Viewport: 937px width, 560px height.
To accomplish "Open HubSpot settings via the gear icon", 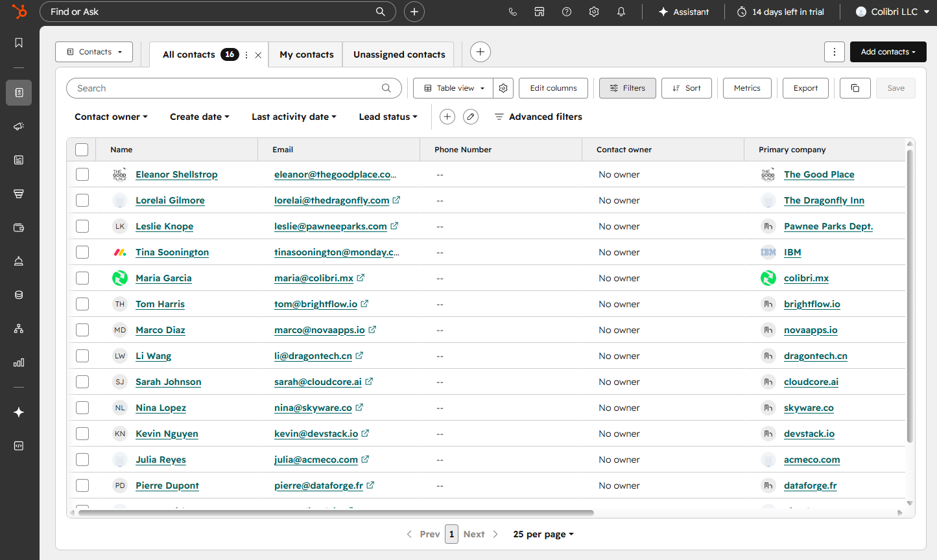I will click(593, 11).
